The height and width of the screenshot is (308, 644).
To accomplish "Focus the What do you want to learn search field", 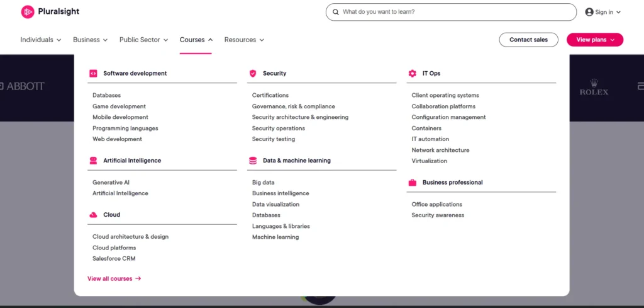I will (x=456, y=12).
